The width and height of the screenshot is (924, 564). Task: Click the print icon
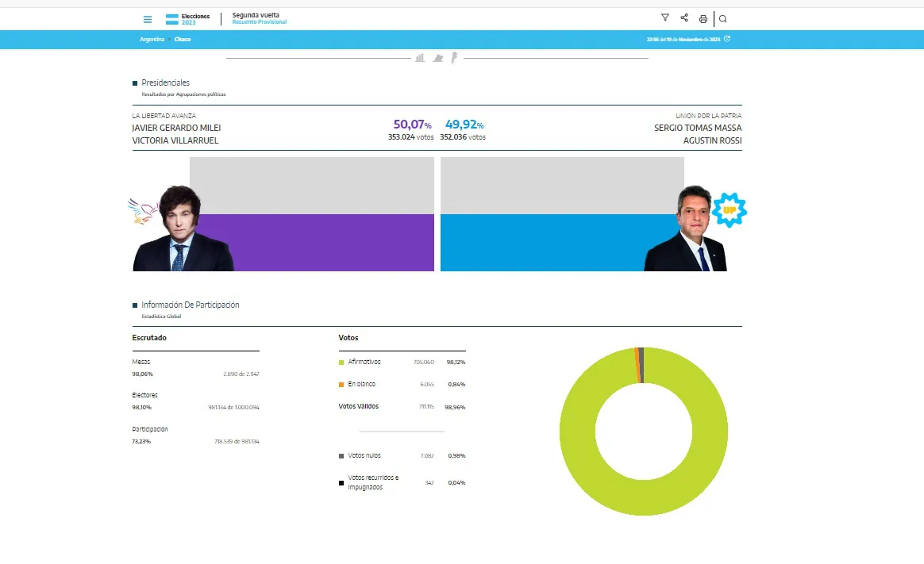tap(702, 17)
